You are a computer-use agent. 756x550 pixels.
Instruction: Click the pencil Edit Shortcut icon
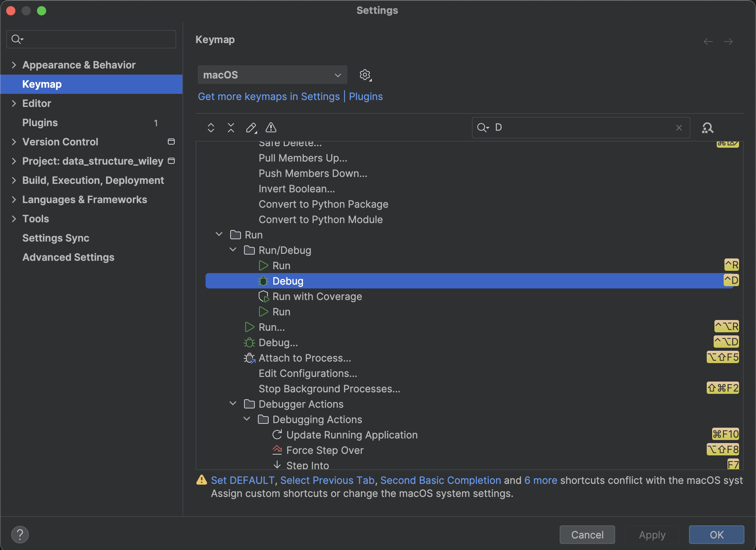[x=251, y=128]
